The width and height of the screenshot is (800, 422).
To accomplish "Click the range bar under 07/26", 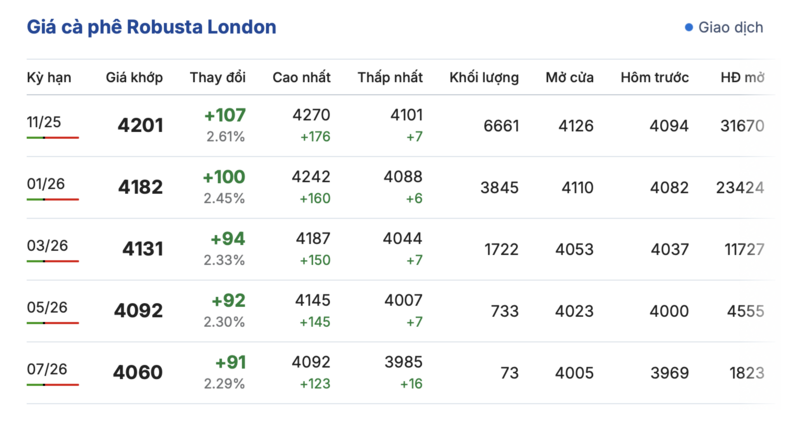I will 52,385.
